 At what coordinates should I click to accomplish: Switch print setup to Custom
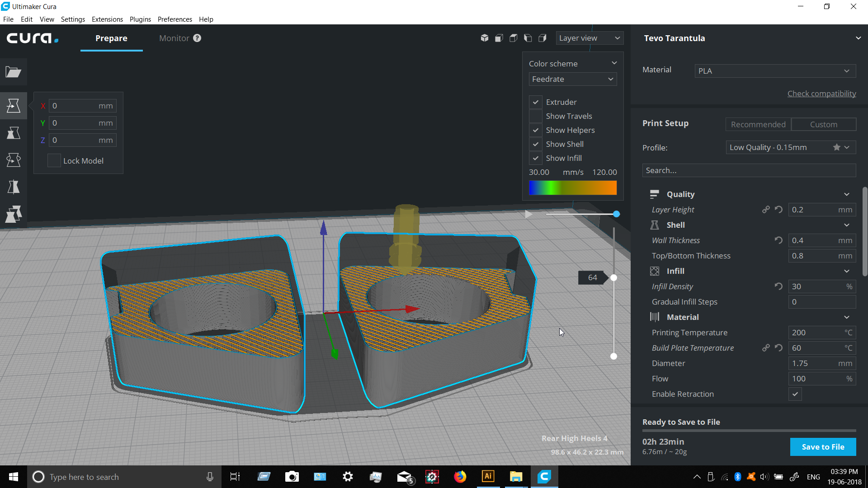[x=824, y=124]
